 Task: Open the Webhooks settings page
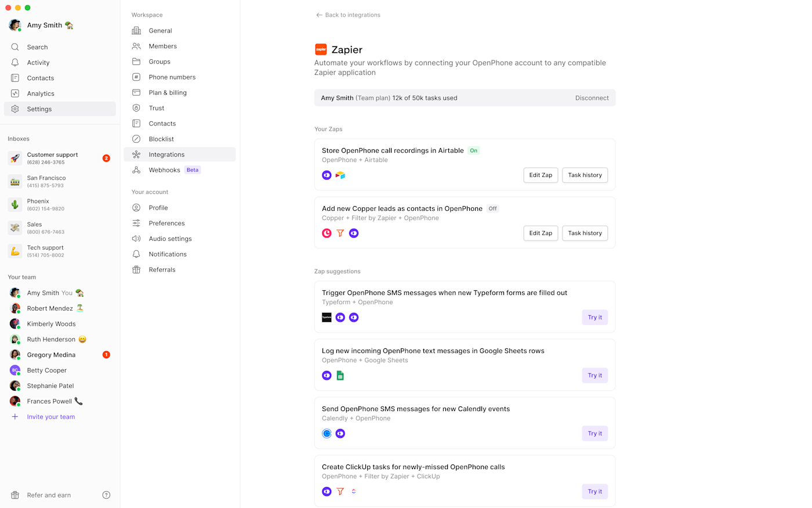tap(165, 170)
